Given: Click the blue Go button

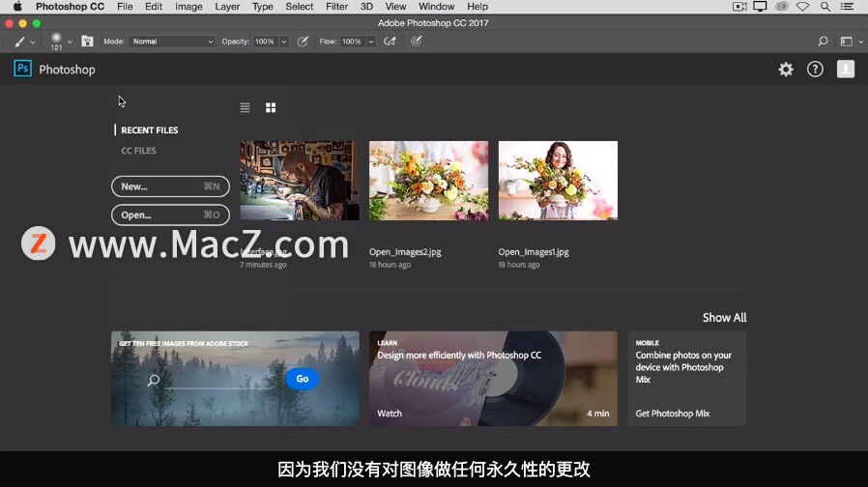Looking at the screenshot, I should [x=303, y=379].
